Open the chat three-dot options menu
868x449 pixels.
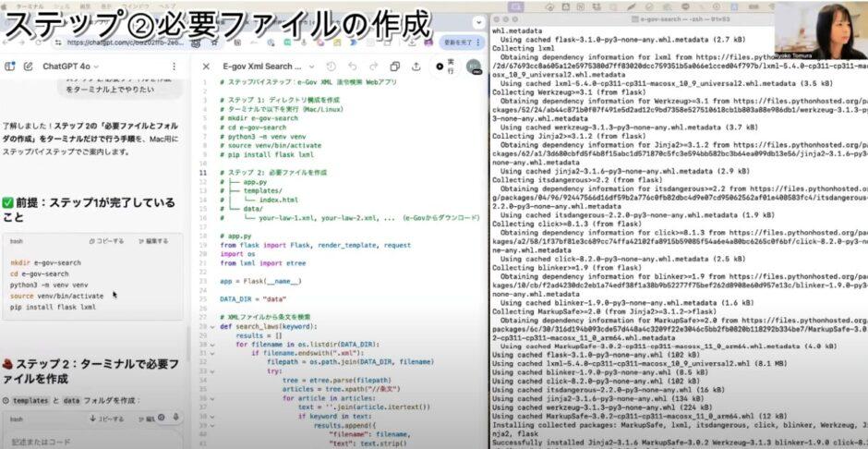click(x=174, y=67)
